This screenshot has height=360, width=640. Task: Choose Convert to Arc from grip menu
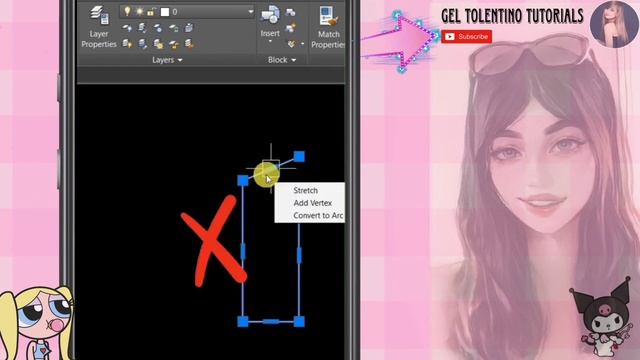[x=318, y=216]
